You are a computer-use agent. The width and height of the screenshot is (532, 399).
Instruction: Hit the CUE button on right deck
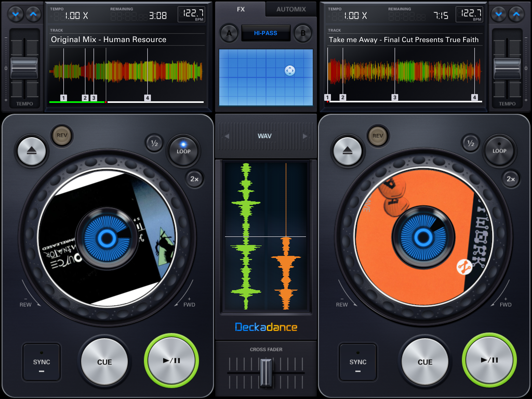pos(425,362)
